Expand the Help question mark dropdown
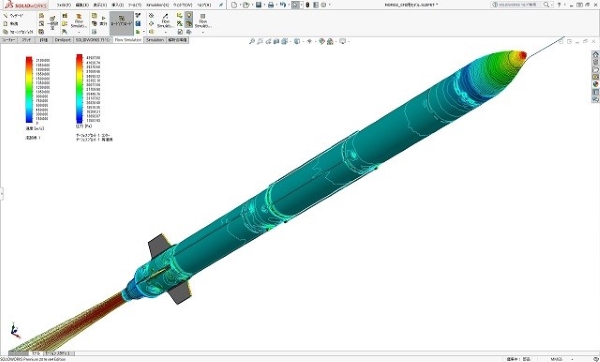The width and height of the screenshot is (600, 362). [564, 5]
